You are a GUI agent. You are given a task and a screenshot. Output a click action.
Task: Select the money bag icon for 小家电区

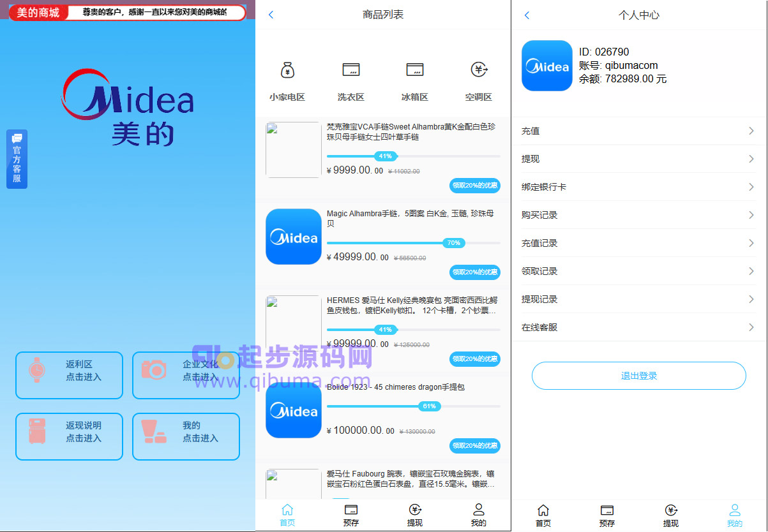[x=287, y=70]
